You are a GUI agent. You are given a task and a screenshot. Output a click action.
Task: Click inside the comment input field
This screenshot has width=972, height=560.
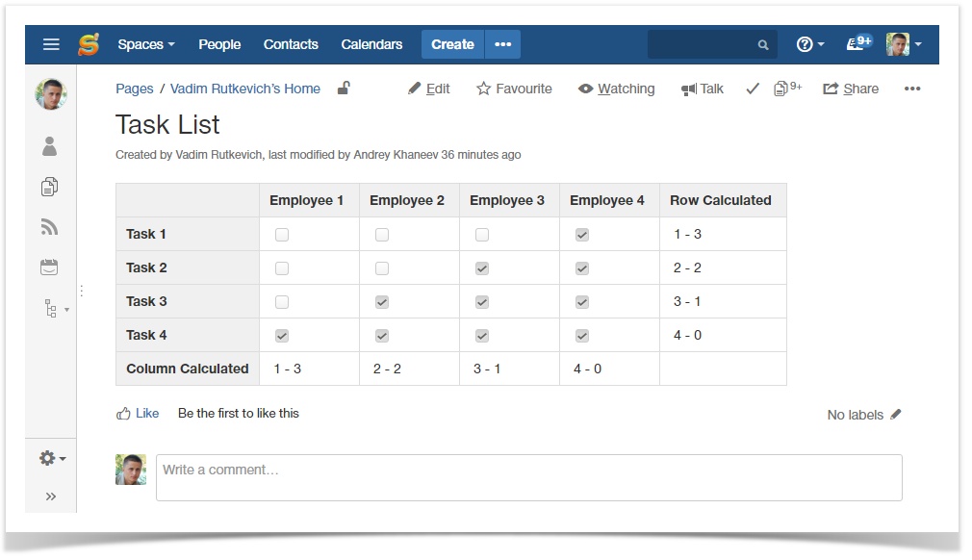pyautogui.click(x=529, y=476)
